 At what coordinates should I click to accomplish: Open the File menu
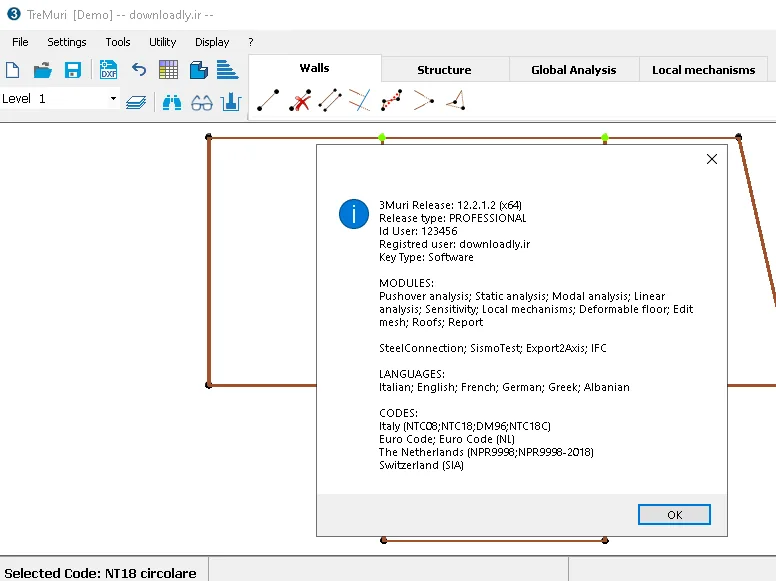[x=20, y=42]
